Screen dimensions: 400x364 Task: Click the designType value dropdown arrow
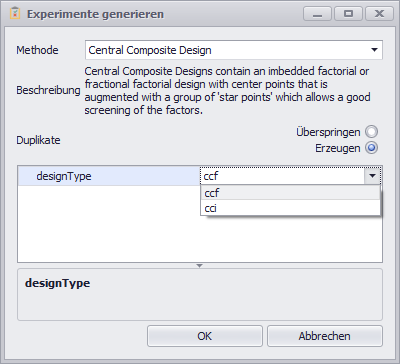[x=372, y=176]
